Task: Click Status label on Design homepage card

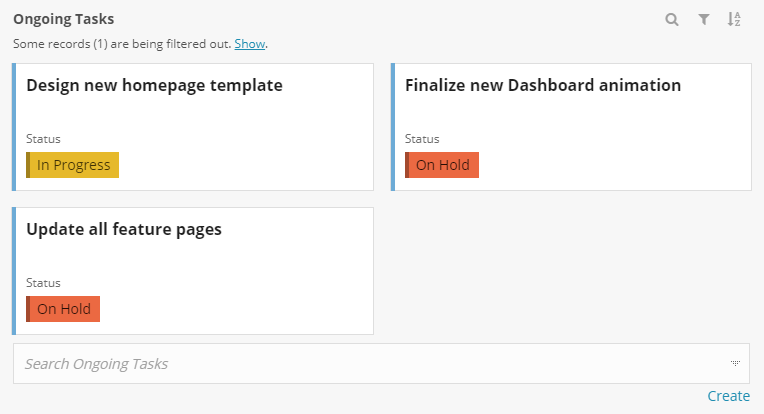Action: pyautogui.click(x=43, y=139)
